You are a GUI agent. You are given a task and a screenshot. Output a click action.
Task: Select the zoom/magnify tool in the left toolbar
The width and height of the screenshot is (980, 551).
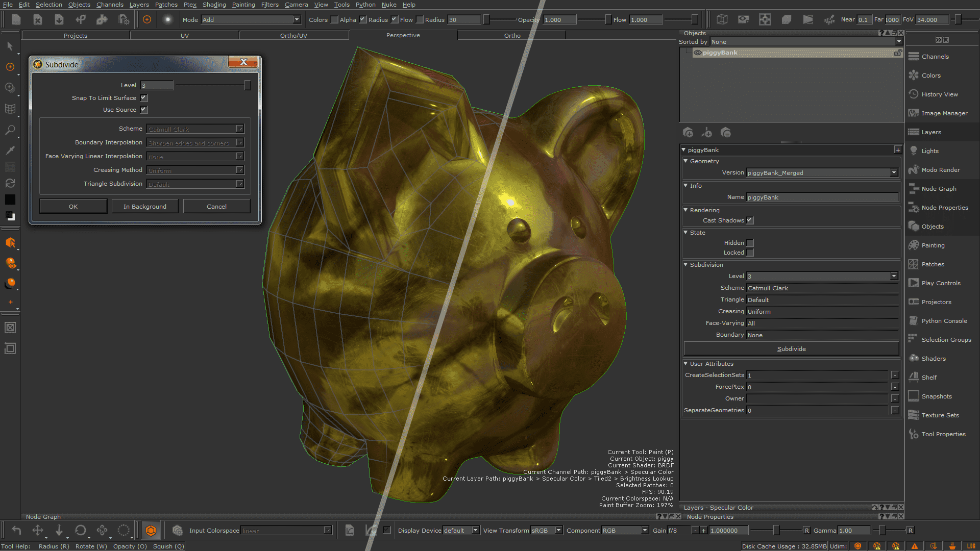(10, 130)
